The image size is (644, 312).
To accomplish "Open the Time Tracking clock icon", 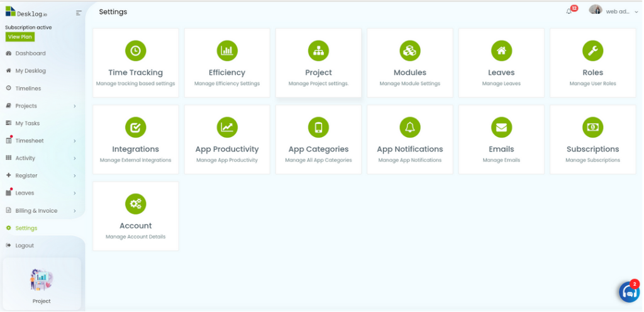I will coord(136,51).
